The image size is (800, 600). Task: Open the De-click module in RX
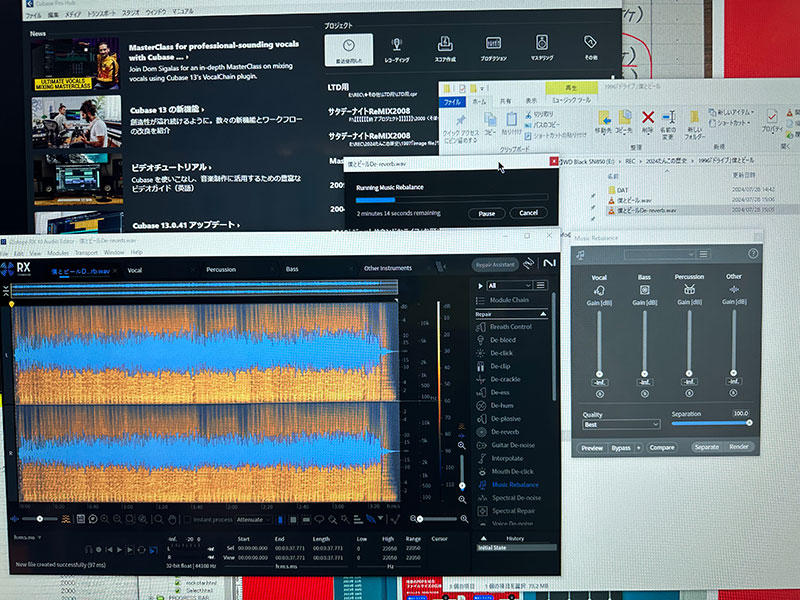[x=496, y=353]
